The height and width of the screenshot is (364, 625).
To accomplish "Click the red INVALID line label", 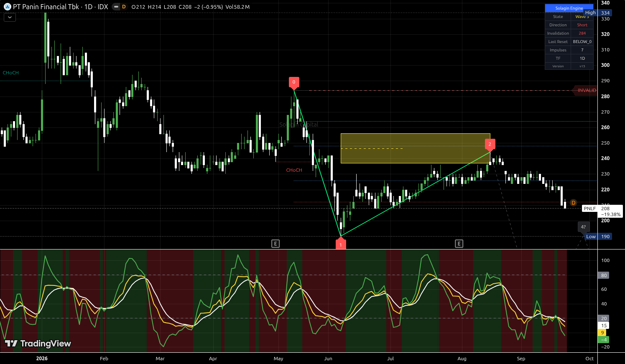I will coord(586,90).
